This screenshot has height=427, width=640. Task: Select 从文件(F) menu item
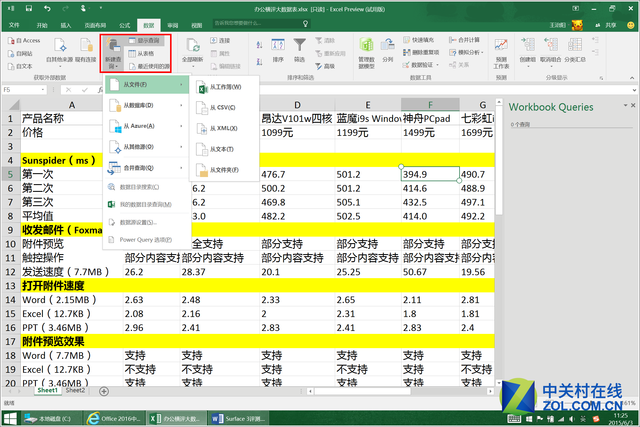(147, 85)
